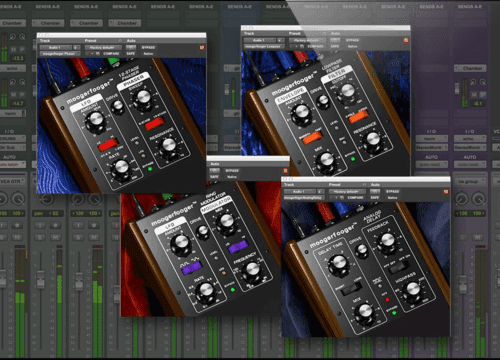This screenshot has height=360, width=500.
Task: Open factory default preset dropdown in Phaser window
Action: click(103, 48)
